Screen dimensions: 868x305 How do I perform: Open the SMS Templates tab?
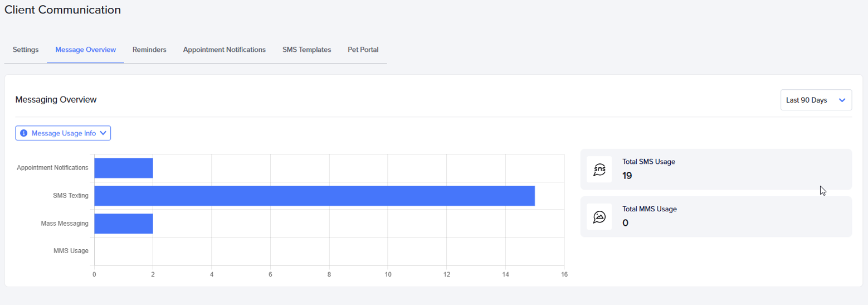pyautogui.click(x=306, y=50)
